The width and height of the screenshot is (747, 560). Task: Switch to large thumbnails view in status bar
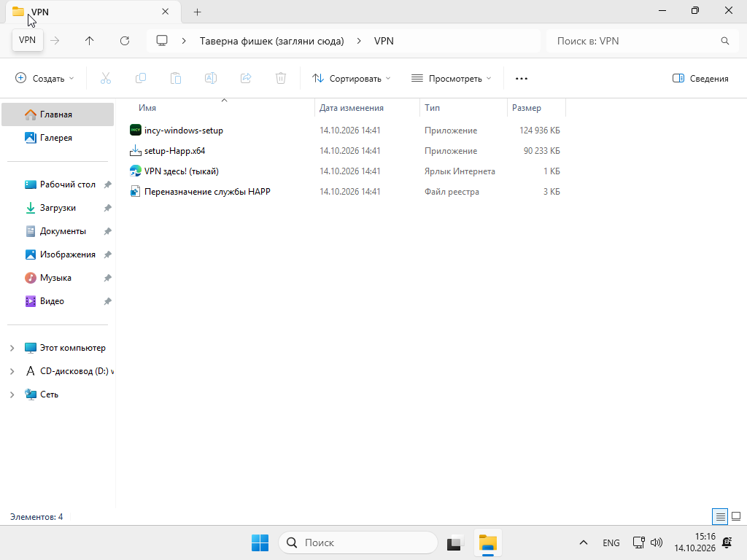tap(736, 516)
